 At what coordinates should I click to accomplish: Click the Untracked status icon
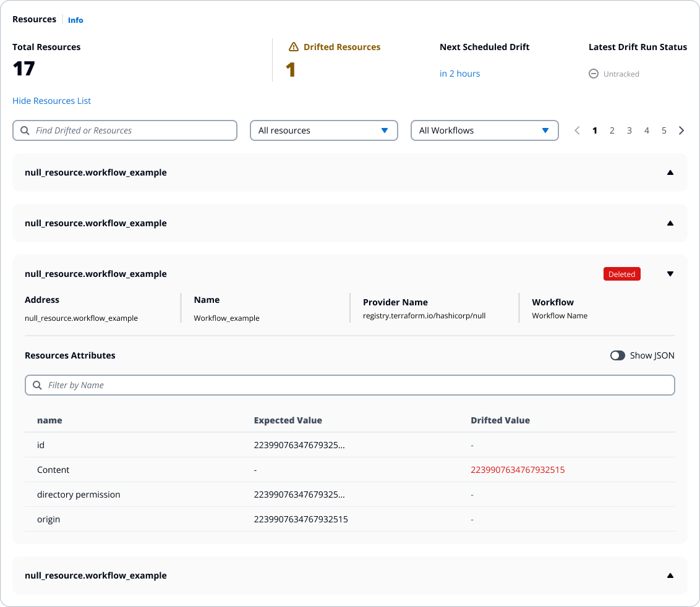(x=593, y=74)
